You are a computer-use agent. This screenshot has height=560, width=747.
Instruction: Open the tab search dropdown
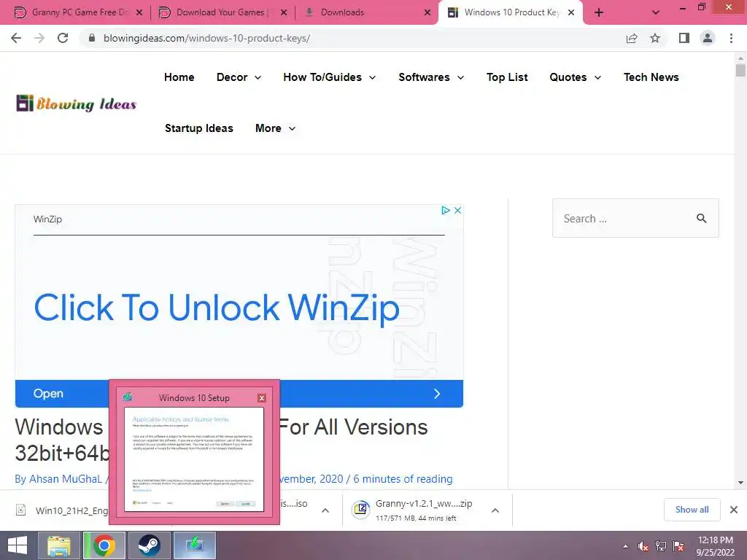tap(656, 13)
